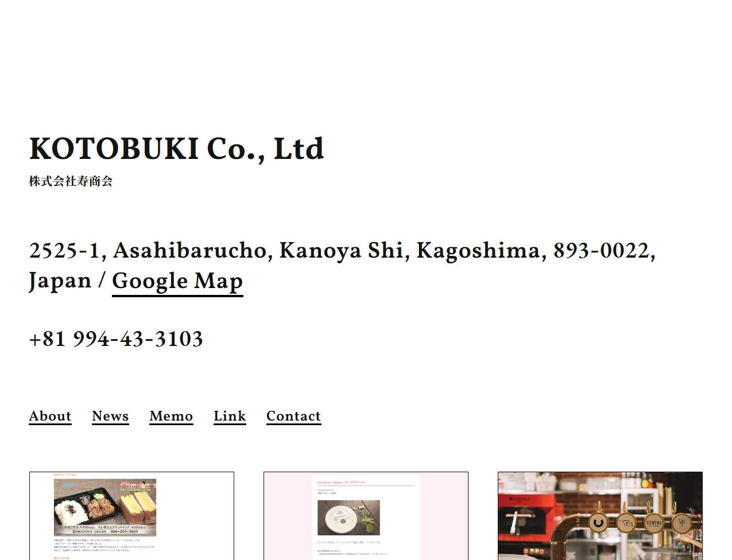Open the kotobuki cheese pink thumbnail
The image size is (732, 560).
click(x=366, y=516)
